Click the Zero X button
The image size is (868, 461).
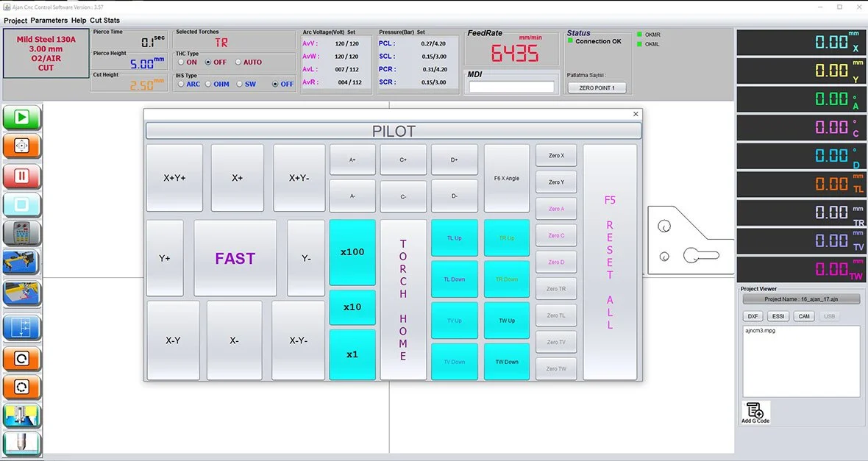point(556,156)
